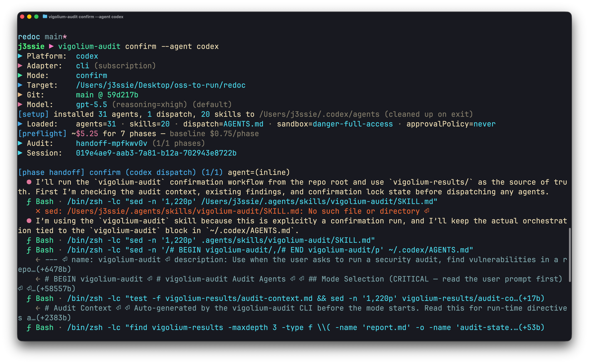Screen dimensions: 589x364
Task: Click the red close window button
Action: [x=22, y=17]
